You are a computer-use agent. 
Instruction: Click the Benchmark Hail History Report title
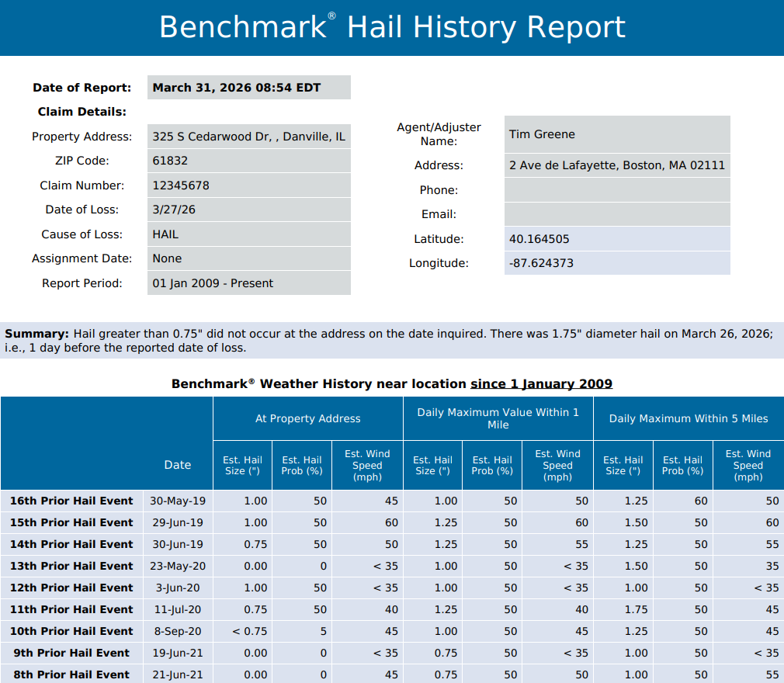[x=392, y=27]
